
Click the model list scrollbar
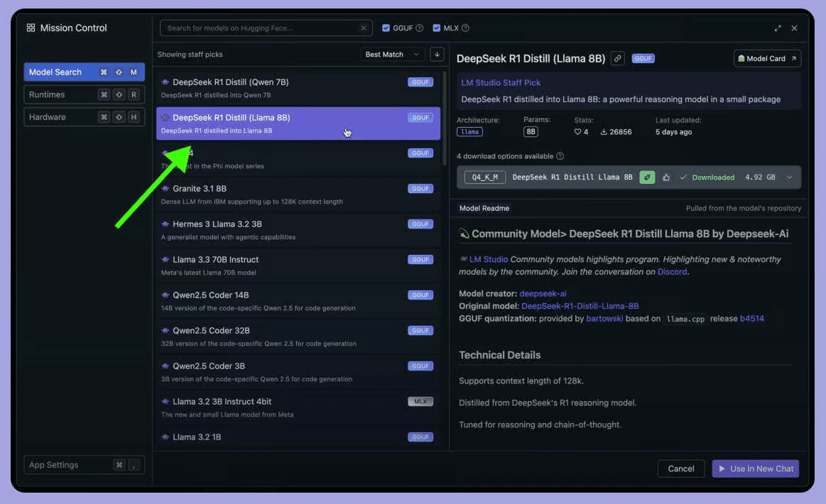pyautogui.click(x=445, y=119)
